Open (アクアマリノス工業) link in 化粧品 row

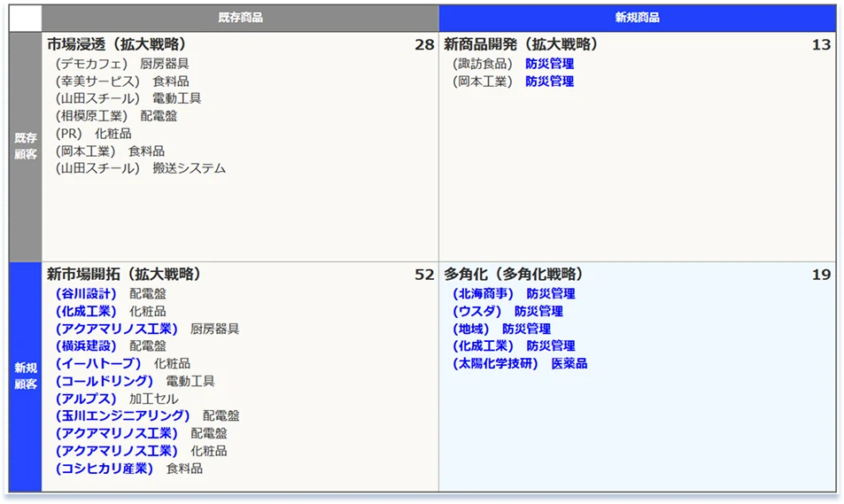click(116, 451)
